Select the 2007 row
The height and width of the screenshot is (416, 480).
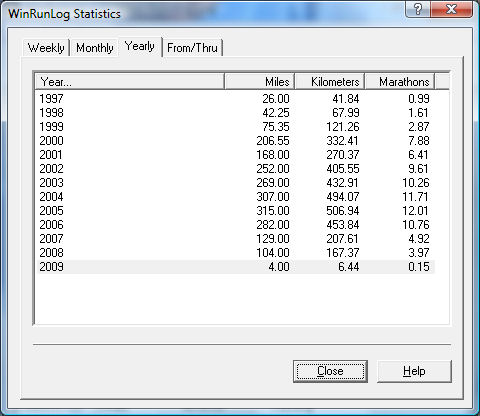[236, 239]
